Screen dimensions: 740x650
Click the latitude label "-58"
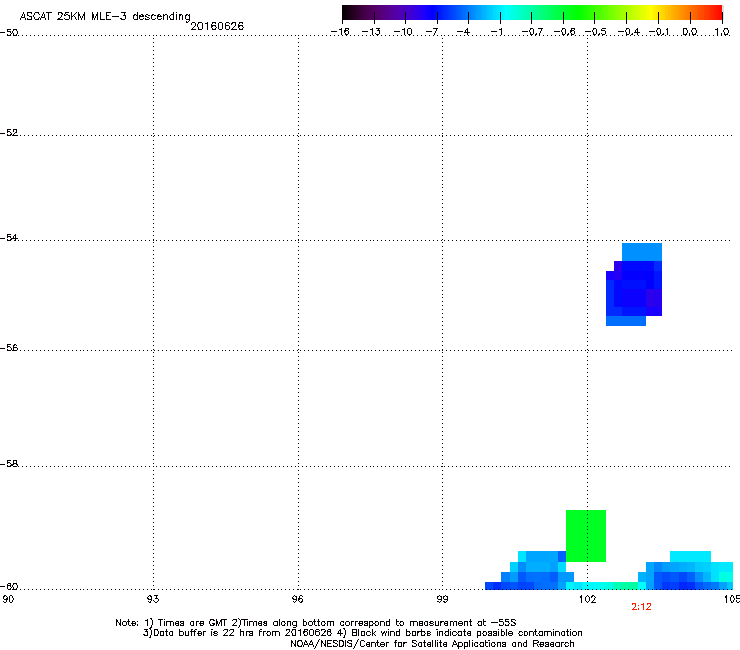[x=9, y=464]
